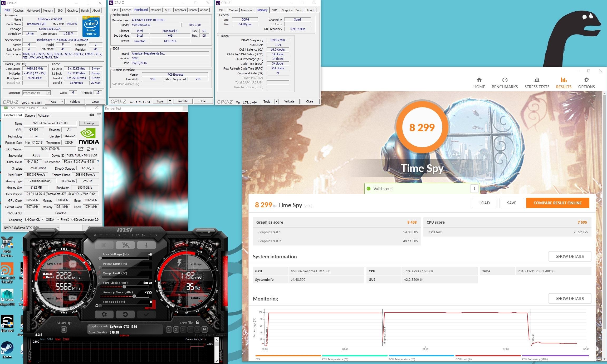Click SAVE button in 3DMark results

point(511,203)
